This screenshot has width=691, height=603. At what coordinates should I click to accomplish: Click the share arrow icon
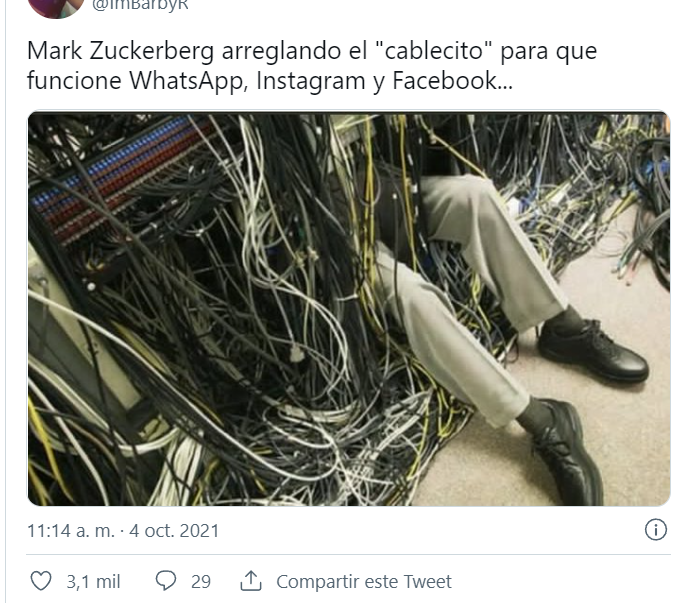(251, 581)
